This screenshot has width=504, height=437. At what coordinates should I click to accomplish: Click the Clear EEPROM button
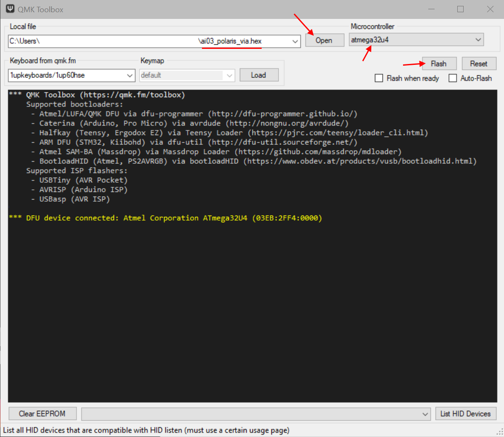[42, 413]
